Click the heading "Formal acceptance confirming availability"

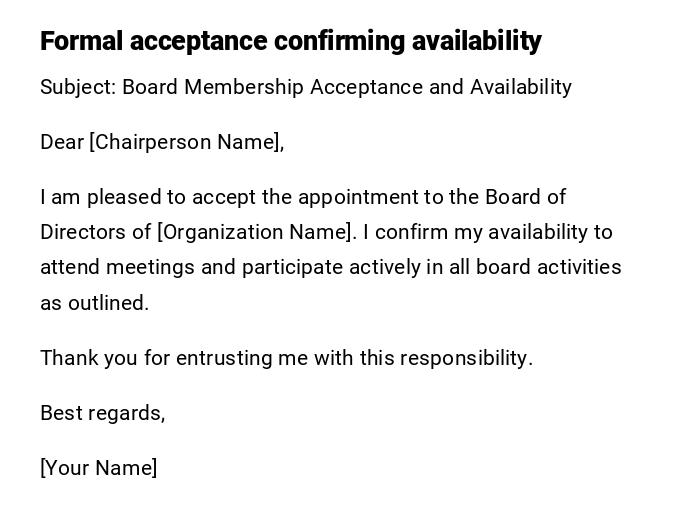(290, 41)
